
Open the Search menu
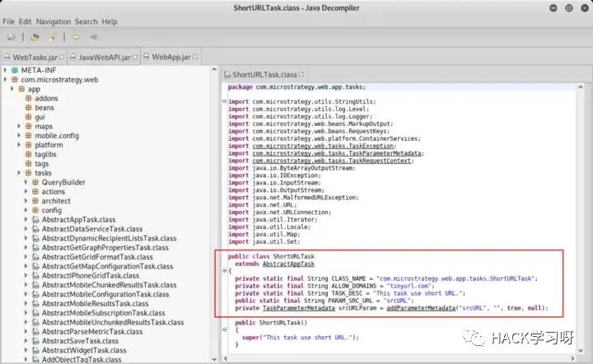pyautogui.click(x=86, y=21)
